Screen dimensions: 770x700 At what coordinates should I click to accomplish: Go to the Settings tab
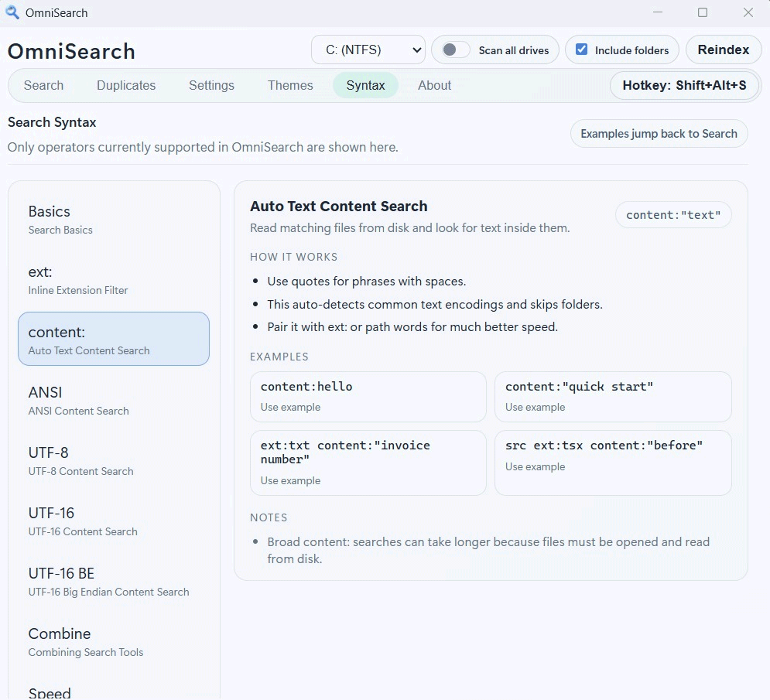[211, 85]
